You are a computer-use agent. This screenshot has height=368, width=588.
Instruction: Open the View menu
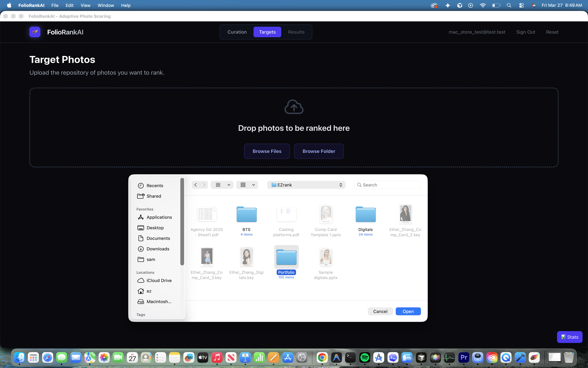pyautogui.click(x=85, y=5)
